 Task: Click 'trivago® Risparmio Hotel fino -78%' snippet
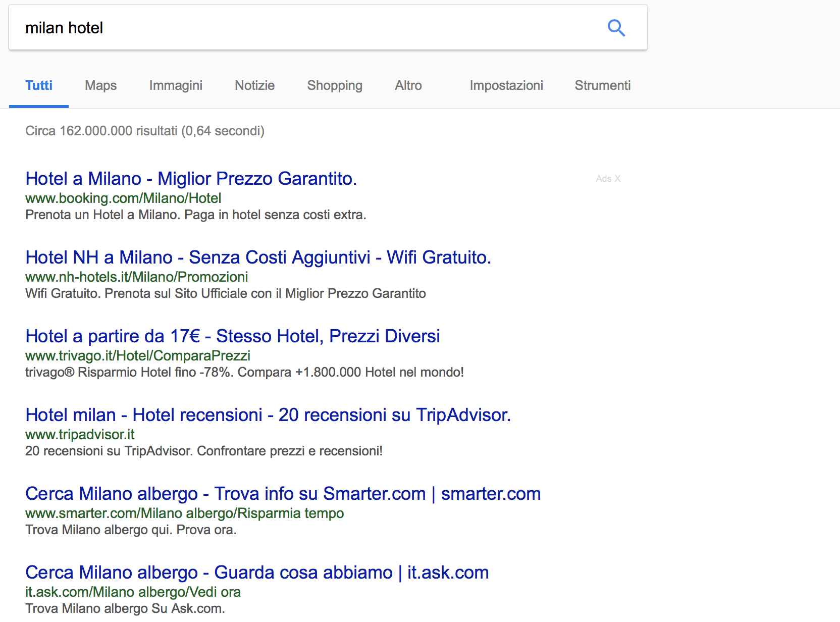pyautogui.click(x=244, y=373)
